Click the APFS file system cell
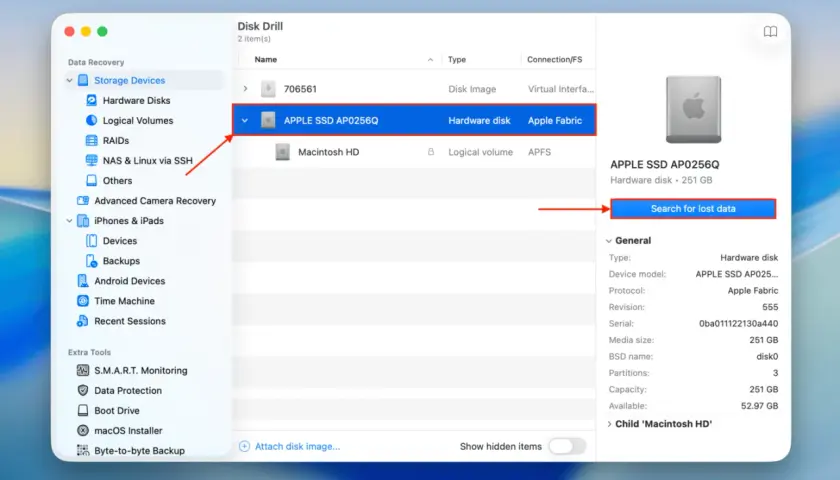 (x=539, y=152)
